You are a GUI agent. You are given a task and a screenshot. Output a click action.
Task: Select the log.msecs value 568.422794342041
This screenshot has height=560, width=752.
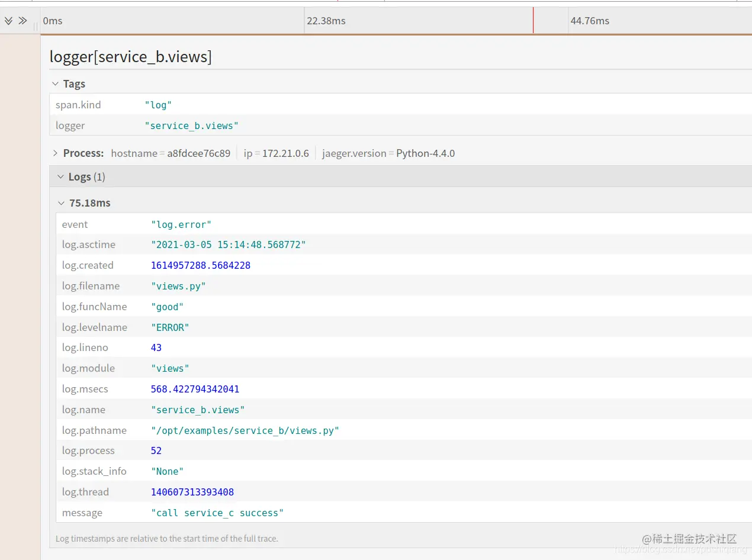pyautogui.click(x=195, y=389)
